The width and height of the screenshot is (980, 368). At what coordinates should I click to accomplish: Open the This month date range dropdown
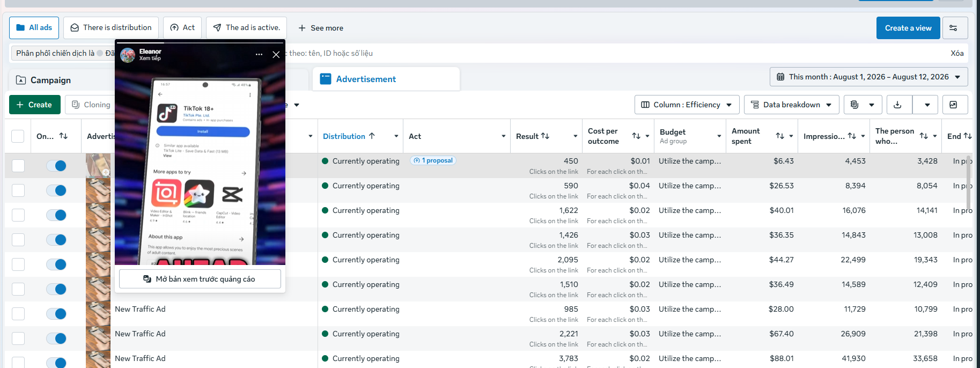869,77
